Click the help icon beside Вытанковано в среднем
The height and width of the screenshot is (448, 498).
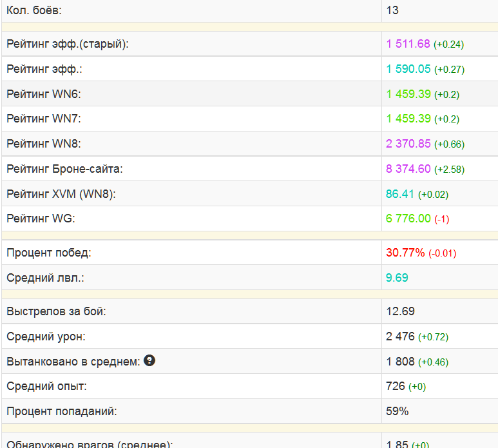point(149,360)
